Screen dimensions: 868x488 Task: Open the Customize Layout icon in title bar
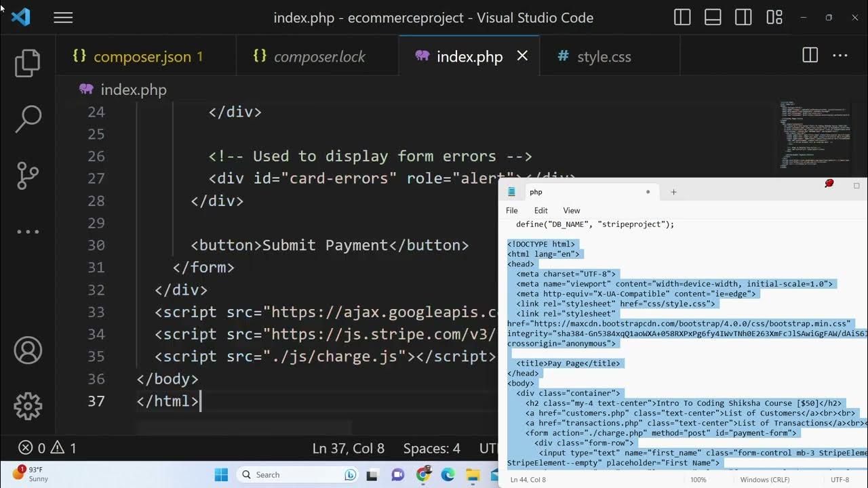[x=774, y=18]
